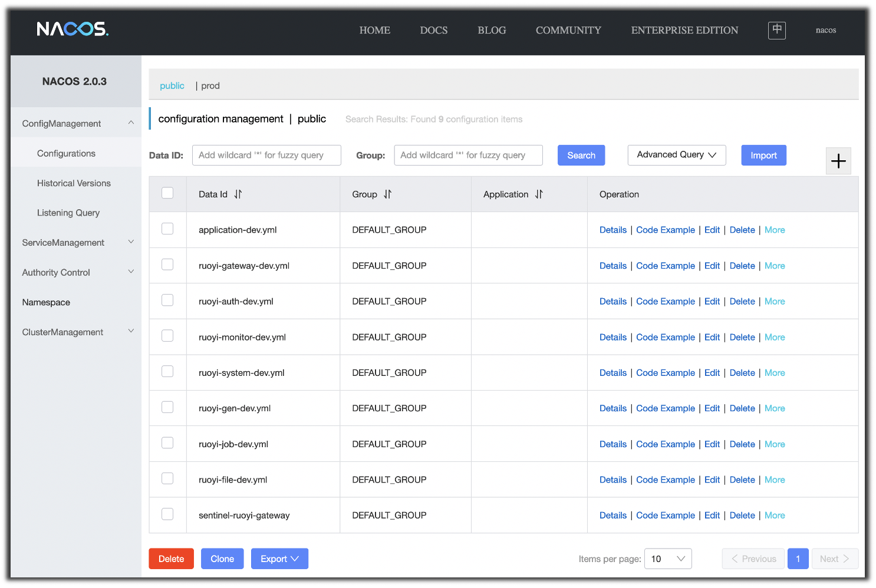Sort by Group column arrows
The image size is (876, 588).
click(x=387, y=194)
